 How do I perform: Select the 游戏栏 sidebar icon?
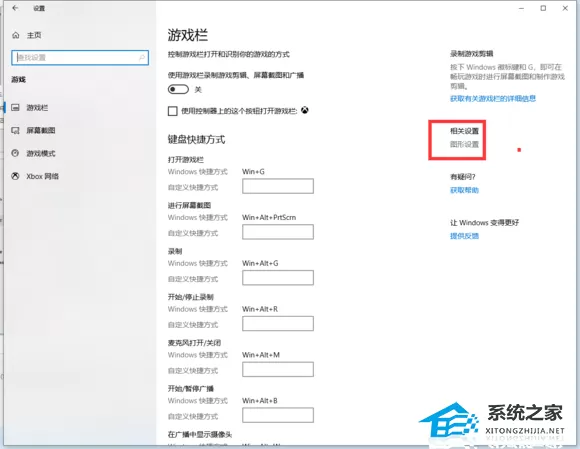(x=15, y=108)
